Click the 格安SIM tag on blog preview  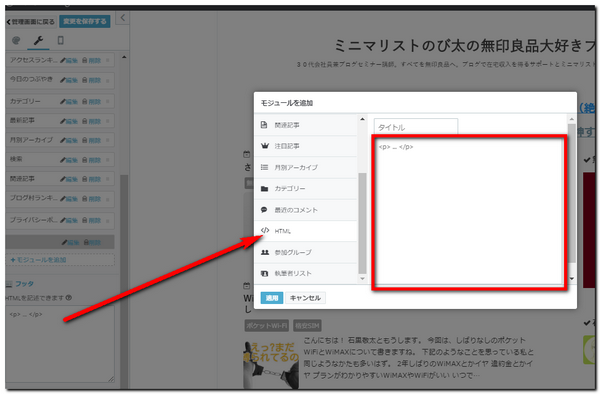point(307,326)
